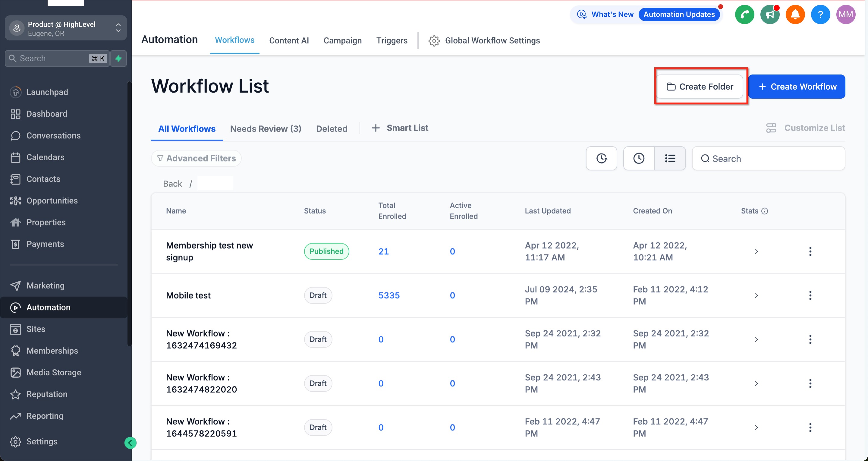Open Global Workflow Settings
868x461 pixels.
[x=484, y=40]
